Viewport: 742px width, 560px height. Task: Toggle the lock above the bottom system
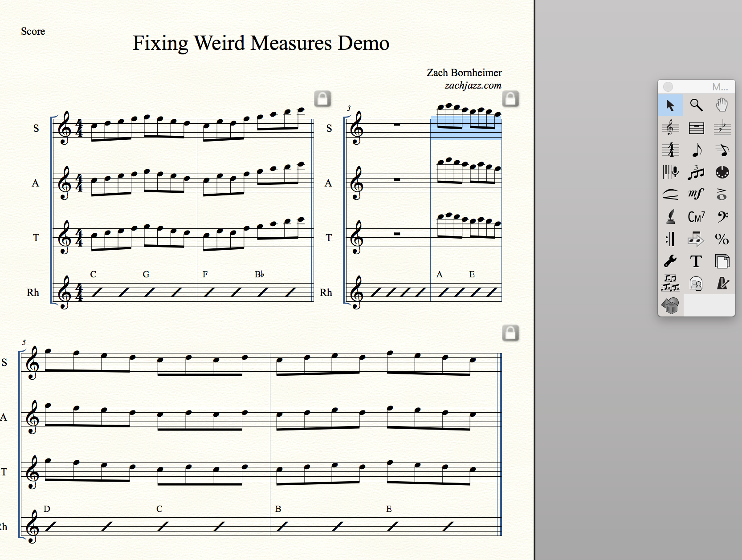coord(510,333)
